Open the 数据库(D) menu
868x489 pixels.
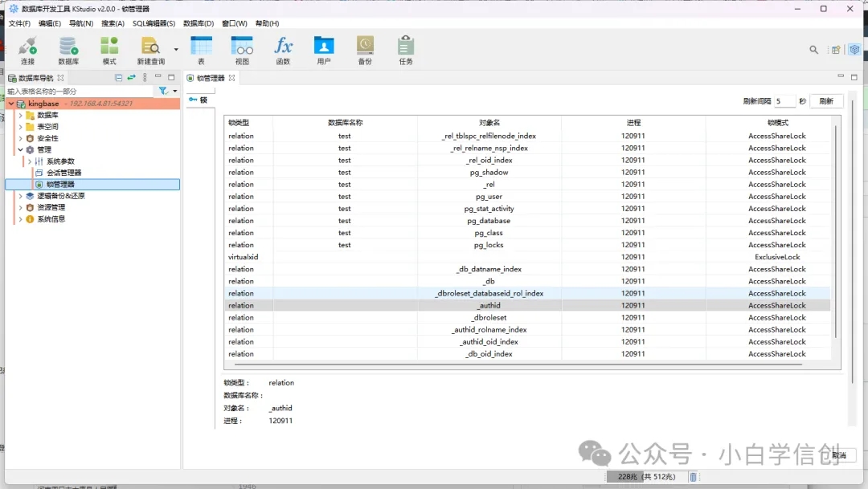pos(199,23)
